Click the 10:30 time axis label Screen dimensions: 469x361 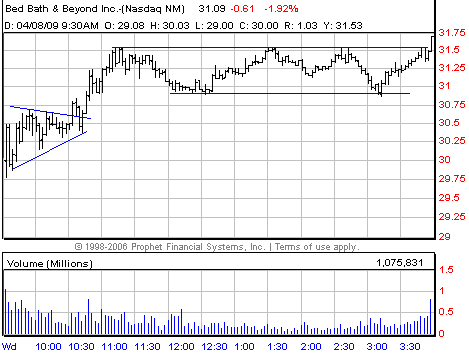click(81, 347)
